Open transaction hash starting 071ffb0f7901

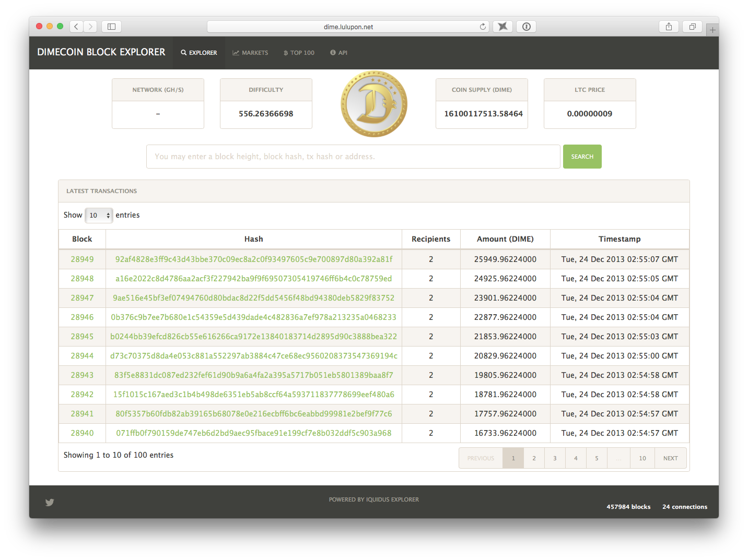(x=254, y=433)
